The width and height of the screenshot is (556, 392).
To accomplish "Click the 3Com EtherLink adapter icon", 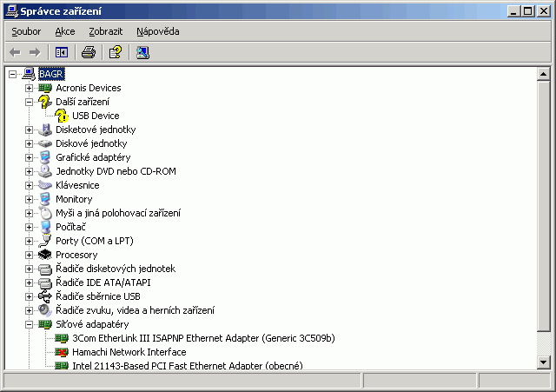I will point(62,338).
